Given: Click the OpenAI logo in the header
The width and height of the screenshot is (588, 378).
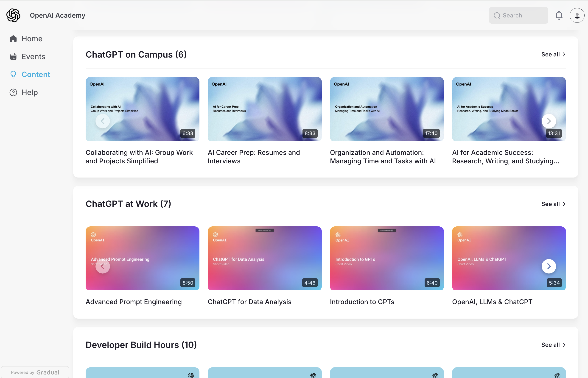Looking at the screenshot, I should (13, 15).
